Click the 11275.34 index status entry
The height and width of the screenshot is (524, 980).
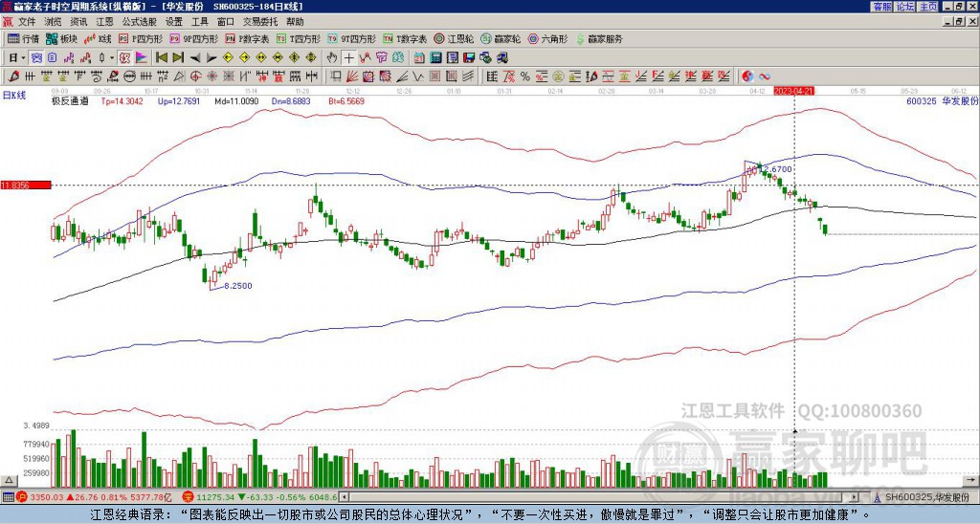[260, 497]
